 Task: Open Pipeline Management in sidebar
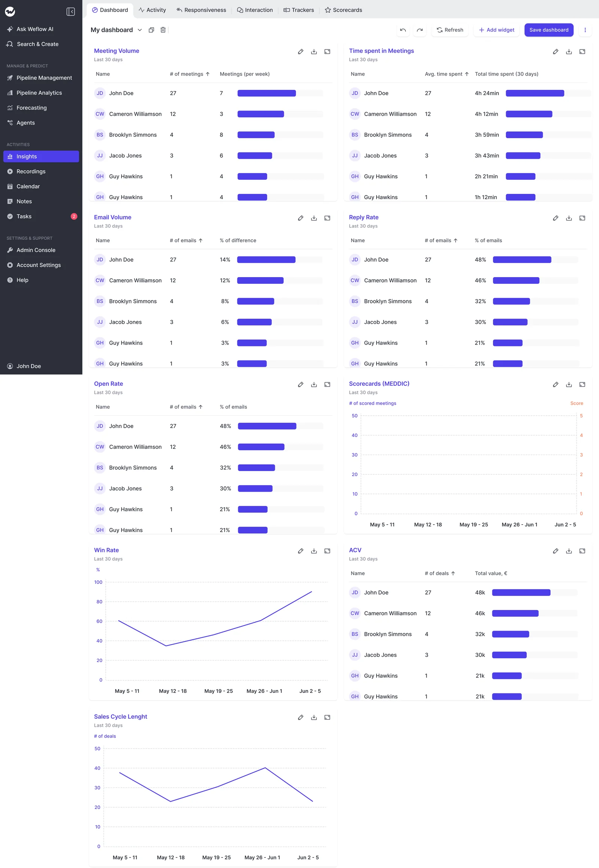tap(41, 78)
